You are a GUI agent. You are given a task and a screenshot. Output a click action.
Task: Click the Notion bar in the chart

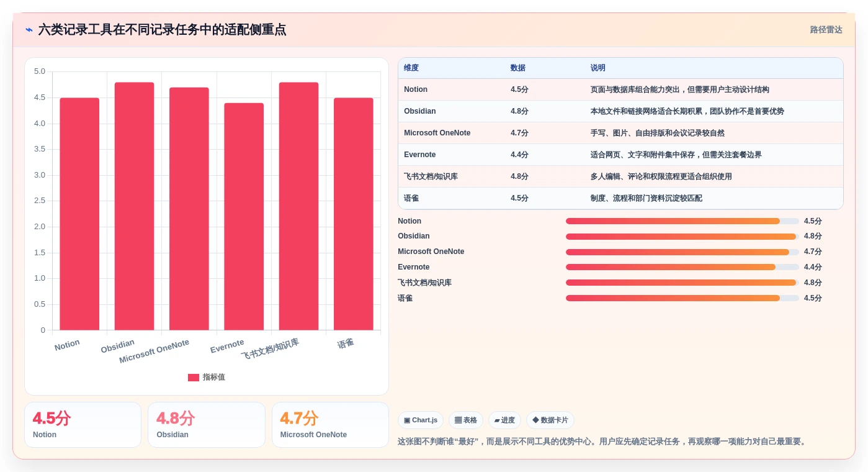pos(79,214)
